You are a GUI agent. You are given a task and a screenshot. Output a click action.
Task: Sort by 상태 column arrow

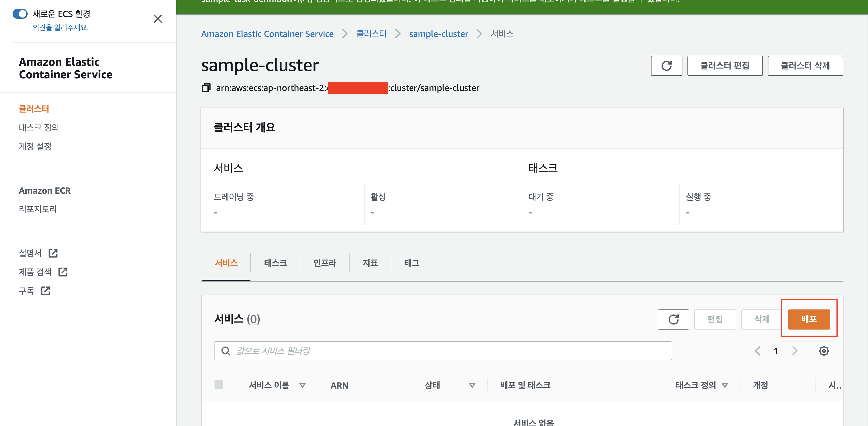472,385
